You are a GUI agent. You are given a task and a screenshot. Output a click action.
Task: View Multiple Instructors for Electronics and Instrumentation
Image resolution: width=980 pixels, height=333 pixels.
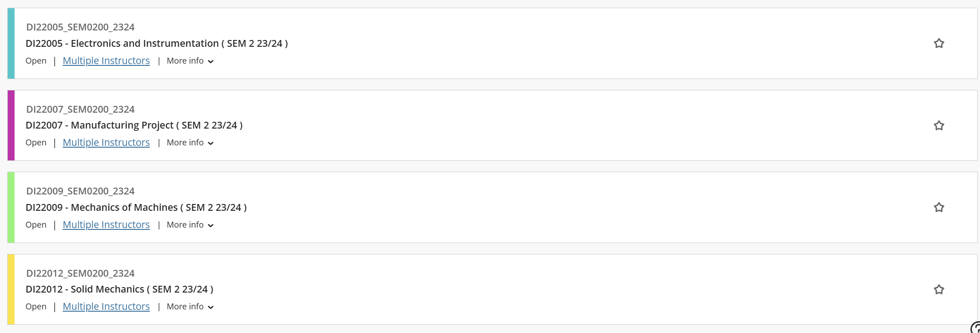[x=106, y=61]
